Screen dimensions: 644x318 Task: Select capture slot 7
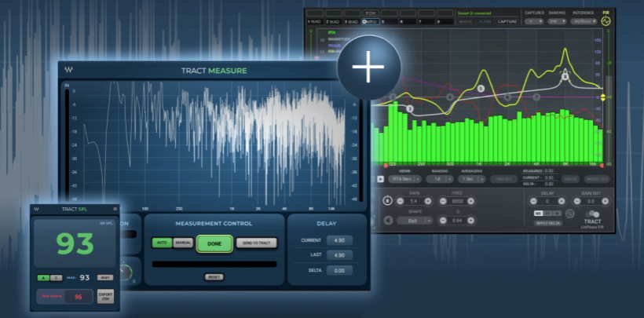click(x=426, y=21)
